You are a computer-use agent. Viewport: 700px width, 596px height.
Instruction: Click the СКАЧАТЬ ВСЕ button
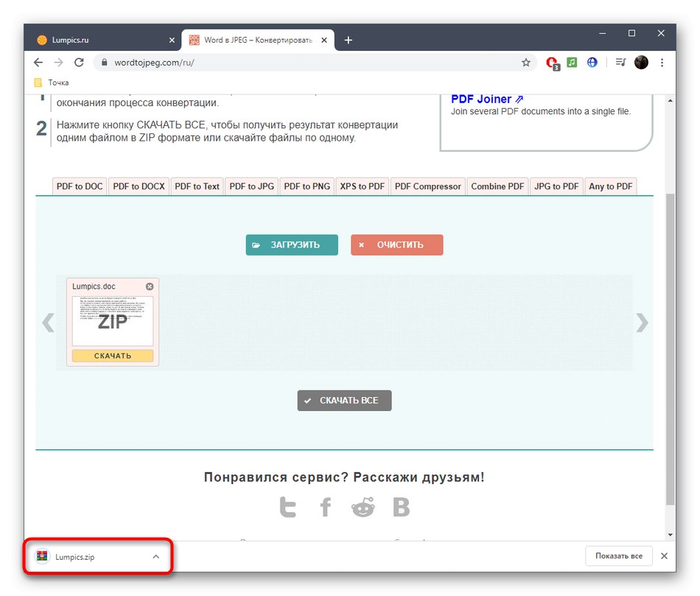tap(343, 400)
